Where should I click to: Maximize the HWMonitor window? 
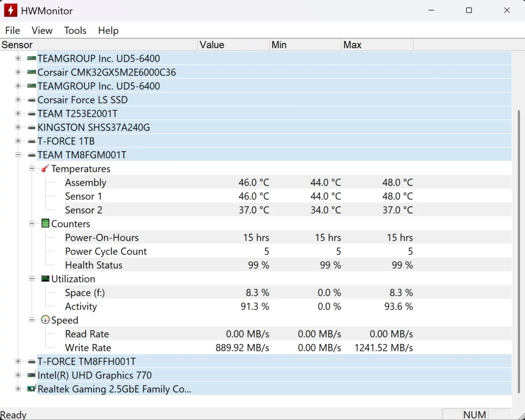click(469, 10)
